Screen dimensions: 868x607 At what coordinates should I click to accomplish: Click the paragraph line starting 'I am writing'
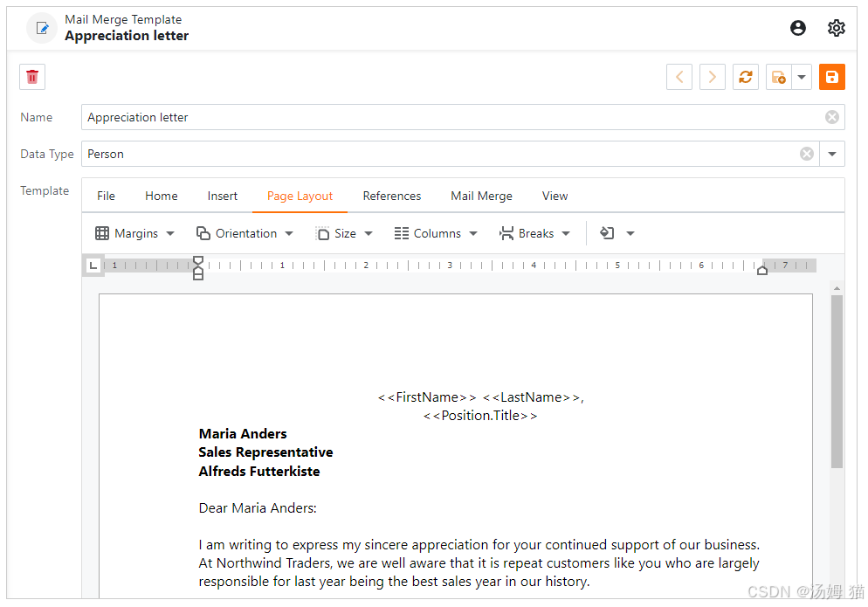point(479,545)
